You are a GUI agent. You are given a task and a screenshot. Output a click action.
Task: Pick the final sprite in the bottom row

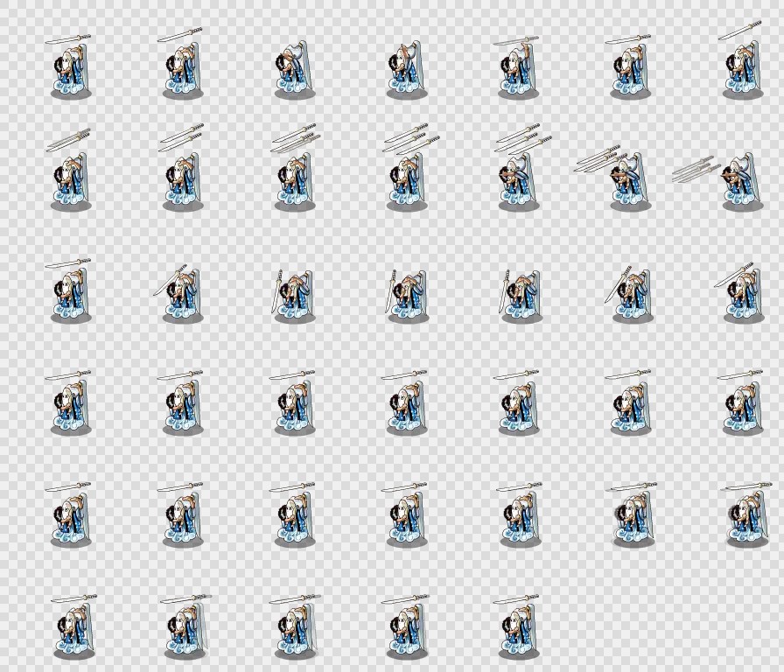point(518,628)
